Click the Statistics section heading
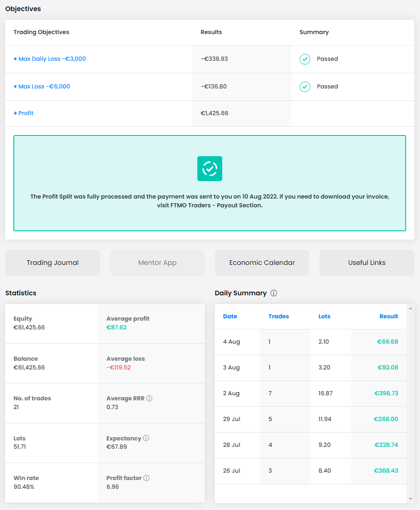 tap(21, 293)
